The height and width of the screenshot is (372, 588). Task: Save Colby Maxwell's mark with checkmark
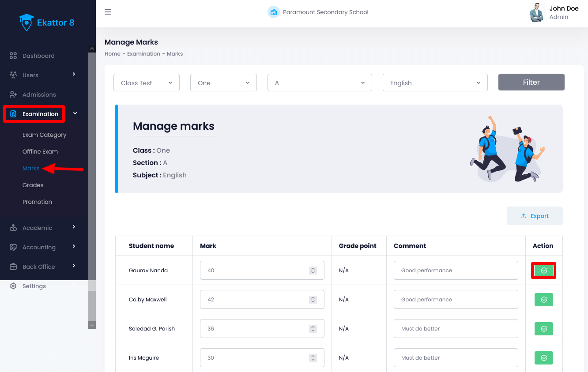point(543,300)
